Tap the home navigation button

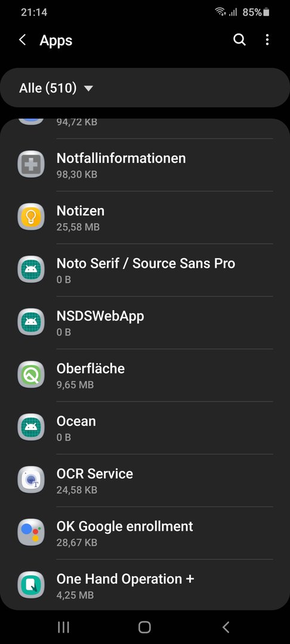pyautogui.click(x=144, y=627)
